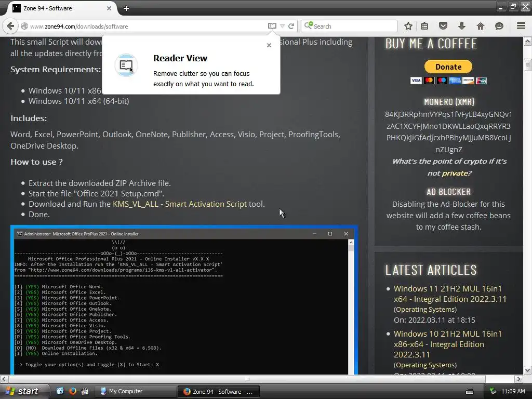This screenshot has width=532, height=399.
Task: Show bookmarks list icon
Action: click(x=424, y=26)
